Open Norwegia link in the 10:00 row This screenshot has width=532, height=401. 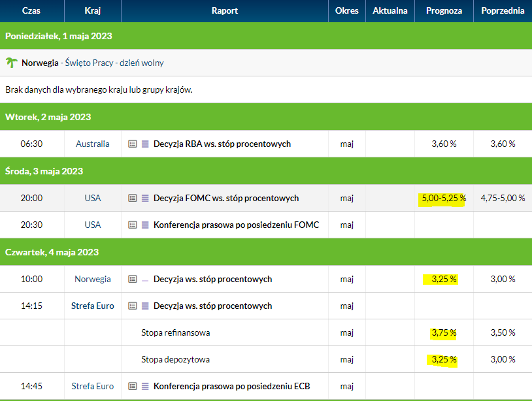click(93, 279)
